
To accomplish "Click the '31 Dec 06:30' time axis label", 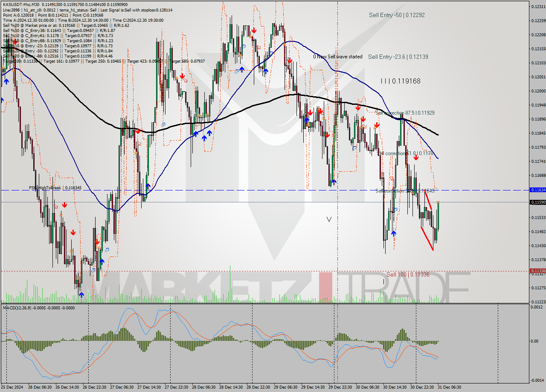I will click(x=450, y=387).
